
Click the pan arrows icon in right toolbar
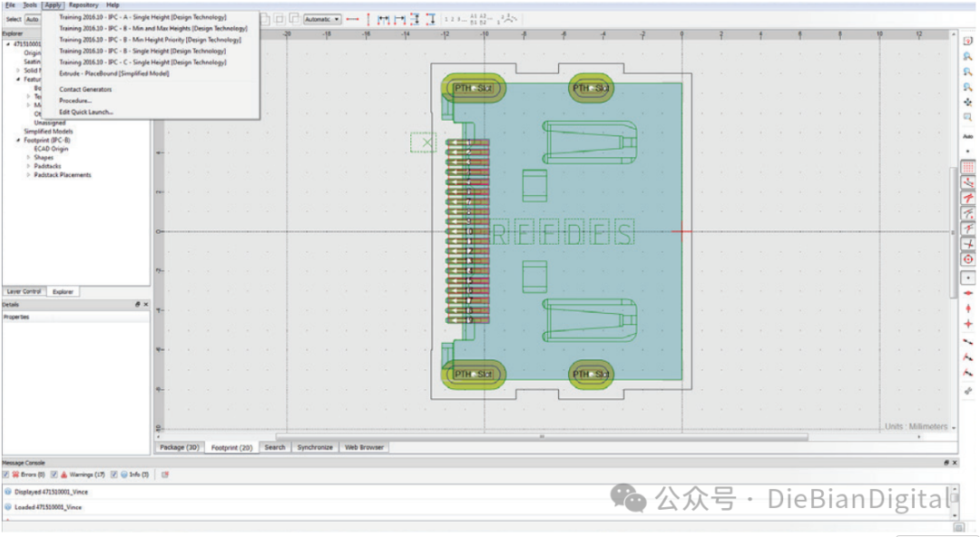click(x=967, y=102)
